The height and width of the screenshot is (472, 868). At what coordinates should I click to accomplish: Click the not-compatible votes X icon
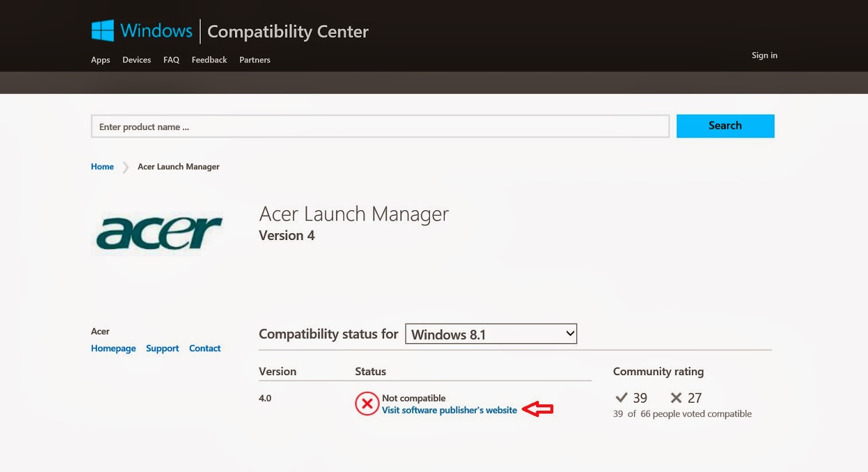(677, 398)
